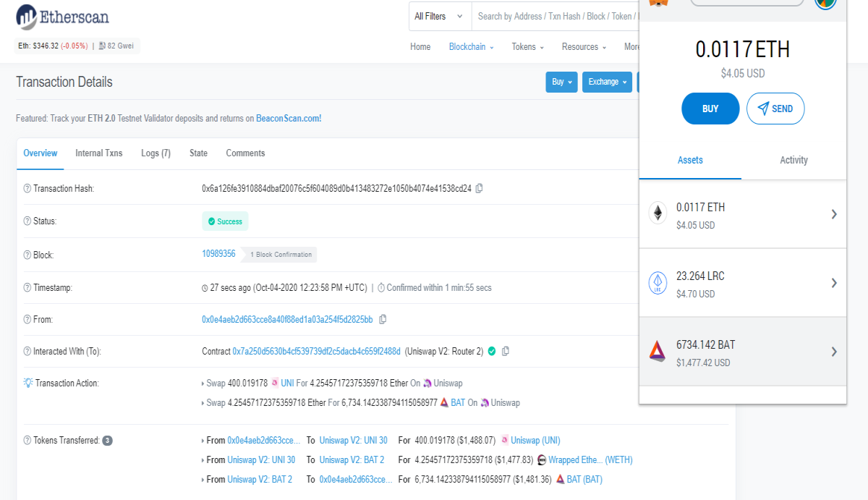Click the Tokens Transferred count badge 3
868x500 pixels.
pyautogui.click(x=107, y=440)
